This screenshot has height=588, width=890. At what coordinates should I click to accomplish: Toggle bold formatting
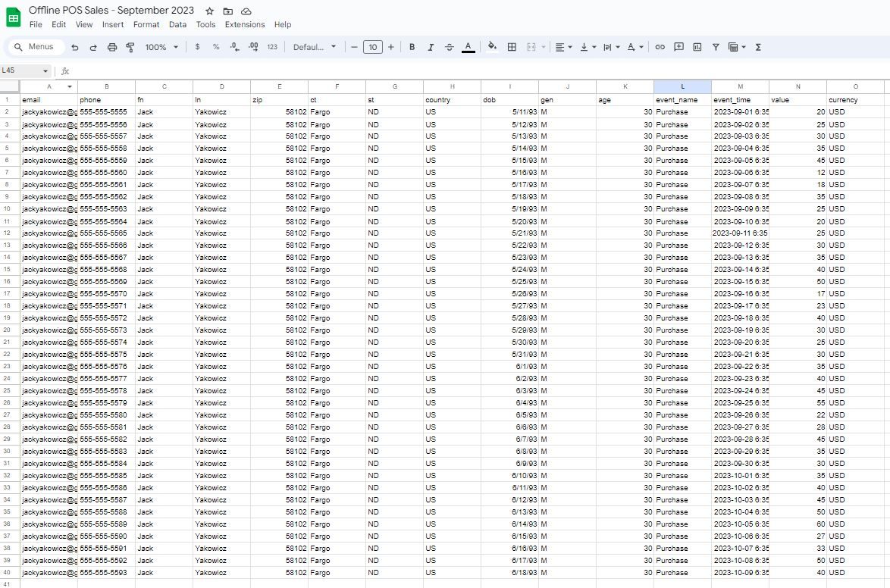click(x=412, y=47)
